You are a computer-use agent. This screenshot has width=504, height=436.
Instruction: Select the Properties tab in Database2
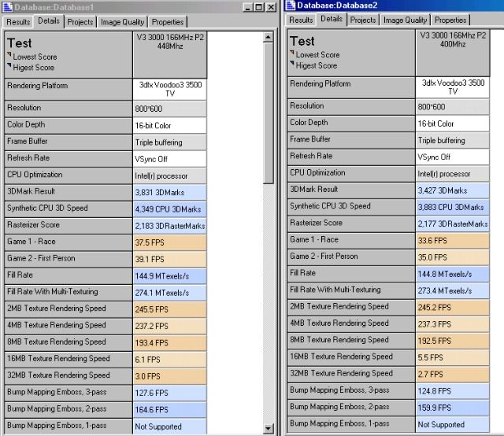(450, 20)
